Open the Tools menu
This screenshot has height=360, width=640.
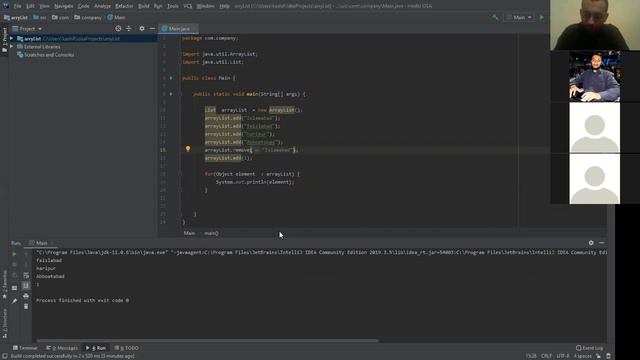coord(173,6)
